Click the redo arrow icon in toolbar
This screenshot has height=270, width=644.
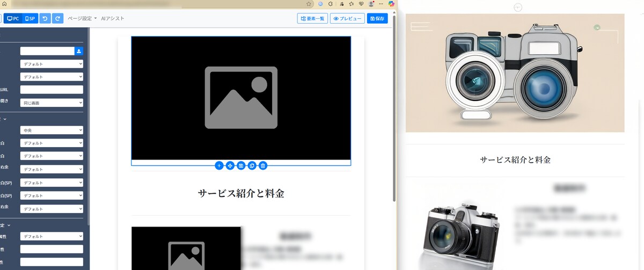pyautogui.click(x=58, y=18)
